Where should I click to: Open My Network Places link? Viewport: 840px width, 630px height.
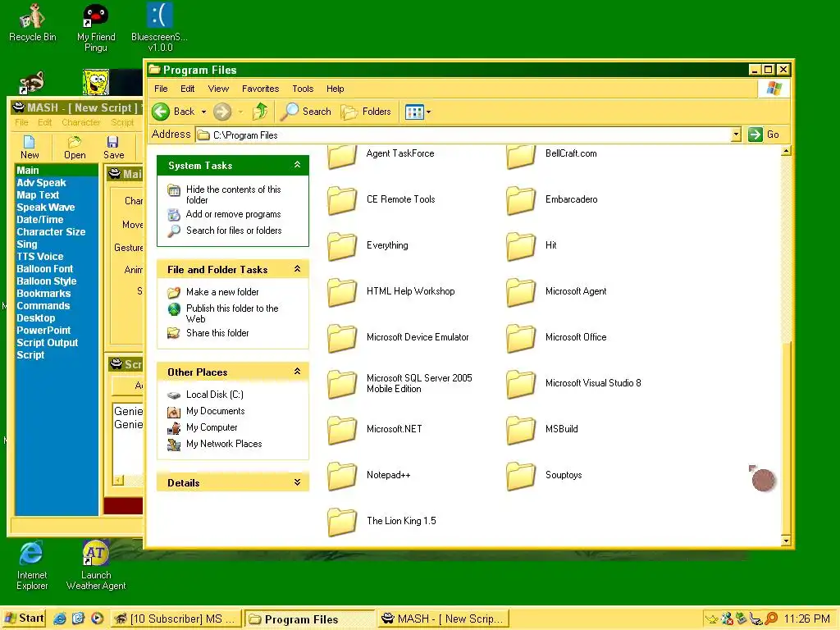click(224, 444)
